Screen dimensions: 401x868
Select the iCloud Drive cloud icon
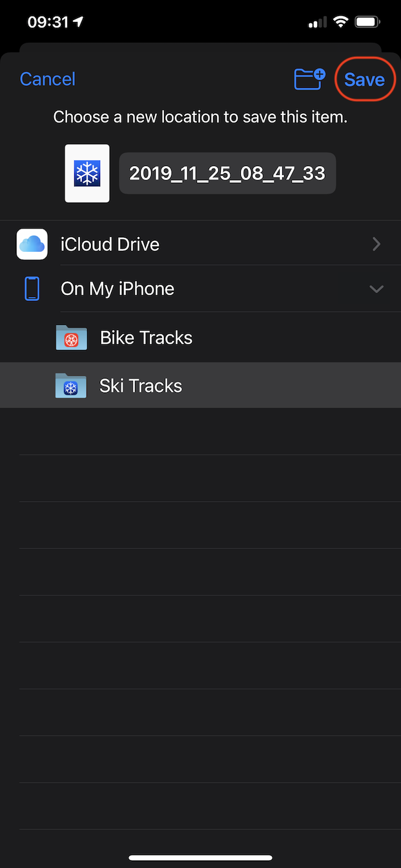32,244
